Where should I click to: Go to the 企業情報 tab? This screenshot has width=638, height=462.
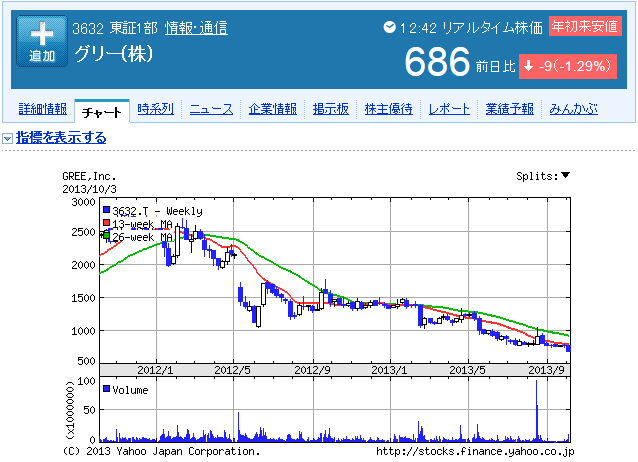(273, 109)
